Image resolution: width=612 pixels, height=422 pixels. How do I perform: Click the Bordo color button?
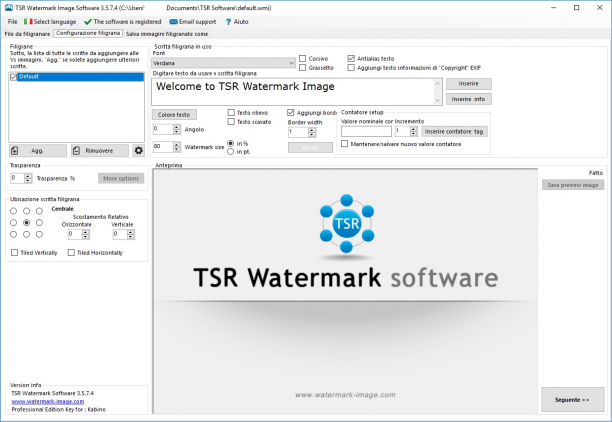[x=310, y=148]
